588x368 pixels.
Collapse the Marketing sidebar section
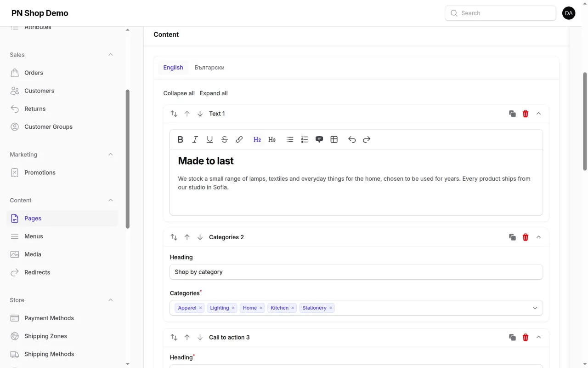pyautogui.click(x=110, y=155)
